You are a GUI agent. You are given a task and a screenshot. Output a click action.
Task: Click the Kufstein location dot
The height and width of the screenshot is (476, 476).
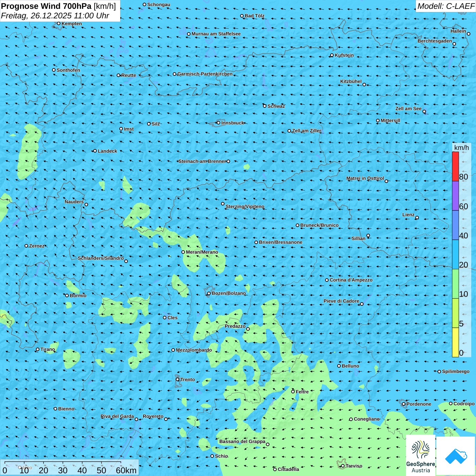pyautogui.click(x=332, y=55)
